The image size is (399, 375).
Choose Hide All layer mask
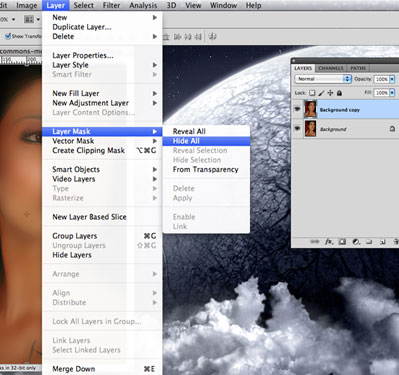[x=206, y=141]
